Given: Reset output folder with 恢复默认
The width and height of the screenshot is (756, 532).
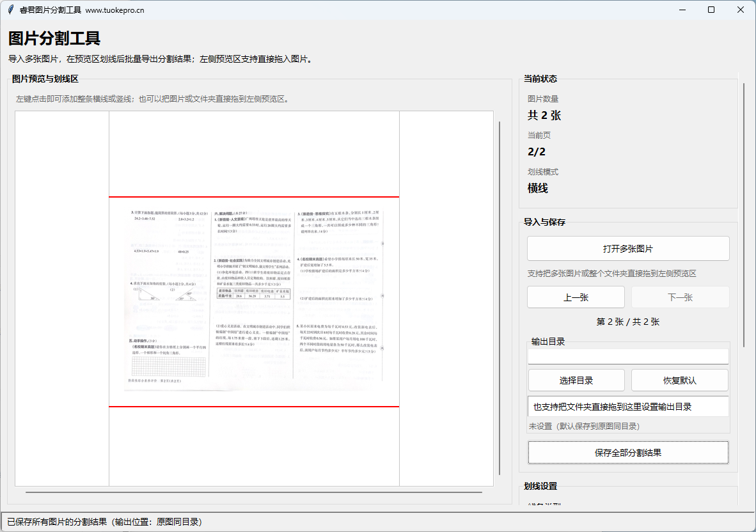Looking at the screenshot, I should (x=679, y=380).
